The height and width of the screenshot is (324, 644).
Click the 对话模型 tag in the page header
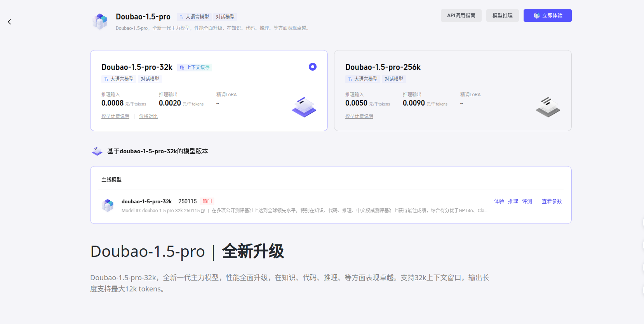pyautogui.click(x=225, y=17)
